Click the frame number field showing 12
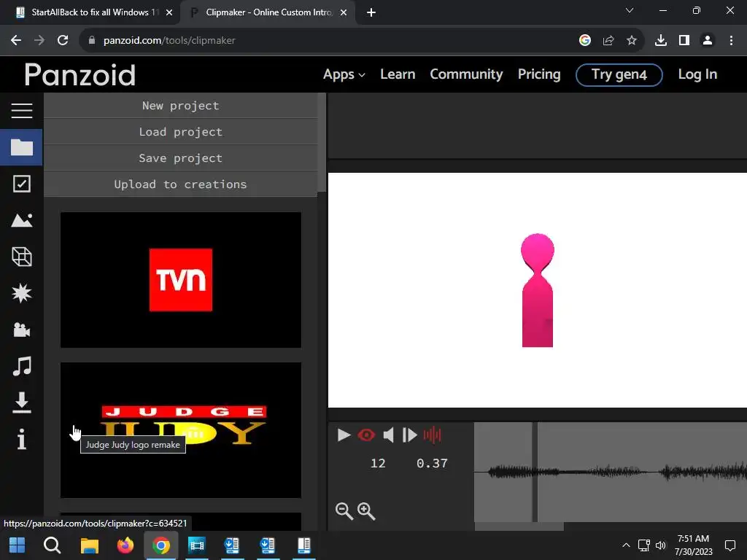 (x=378, y=463)
